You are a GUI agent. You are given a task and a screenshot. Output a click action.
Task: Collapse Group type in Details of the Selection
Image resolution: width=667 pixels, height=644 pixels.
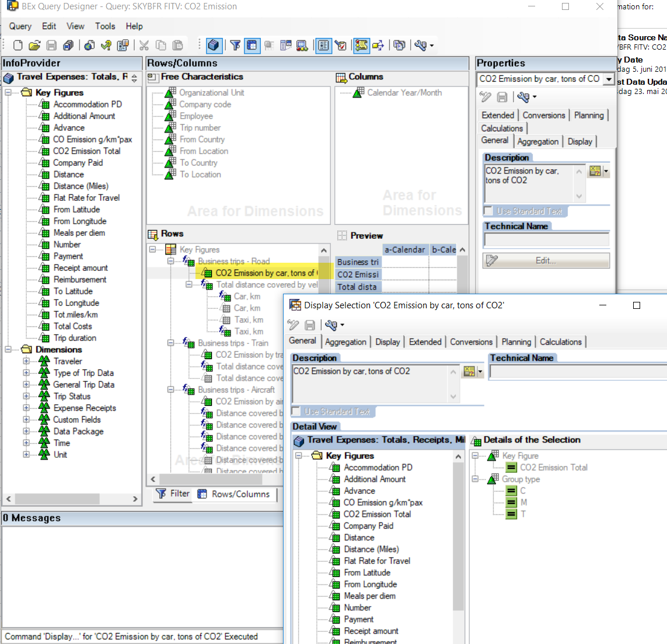[475, 479]
